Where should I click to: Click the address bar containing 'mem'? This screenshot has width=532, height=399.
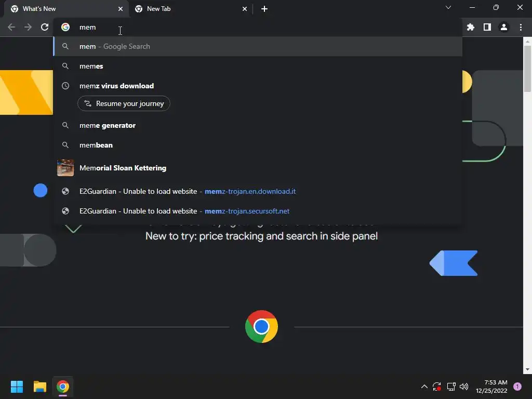[258, 27]
